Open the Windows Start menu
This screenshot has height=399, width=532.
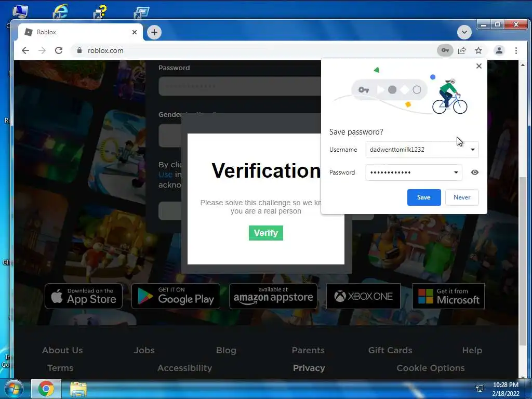pos(14,389)
